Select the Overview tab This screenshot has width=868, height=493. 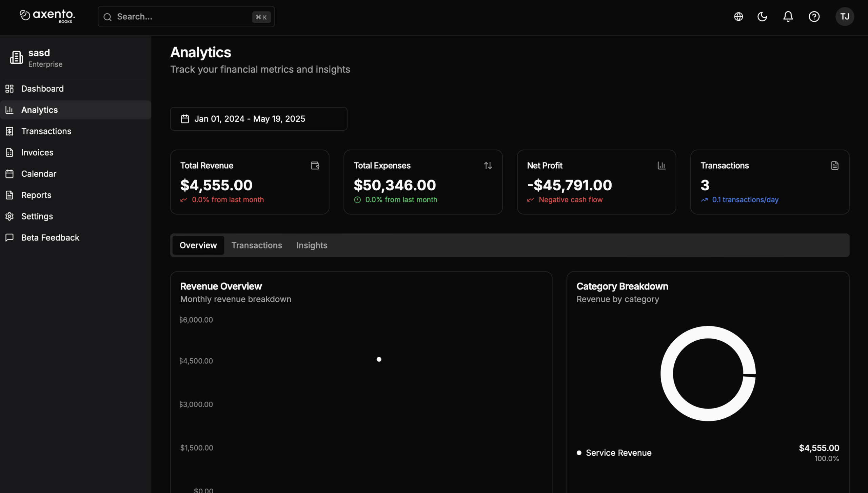(x=198, y=245)
